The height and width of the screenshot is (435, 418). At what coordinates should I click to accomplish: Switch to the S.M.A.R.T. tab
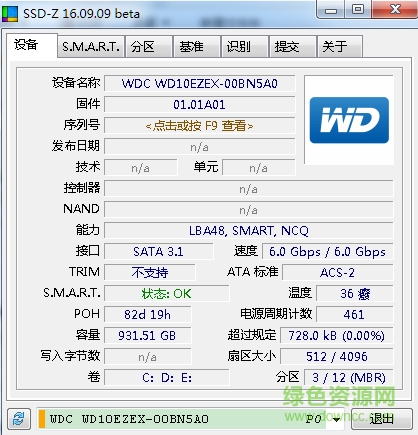click(x=91, y=47)
